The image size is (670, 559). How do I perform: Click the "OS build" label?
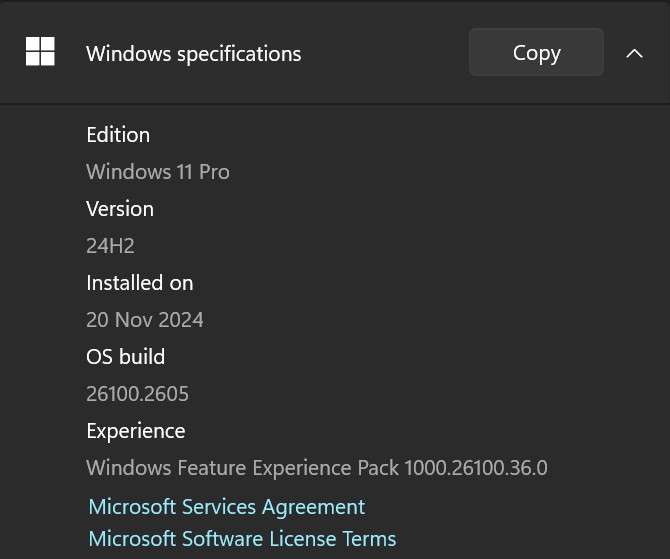click(x=125, y=357)
